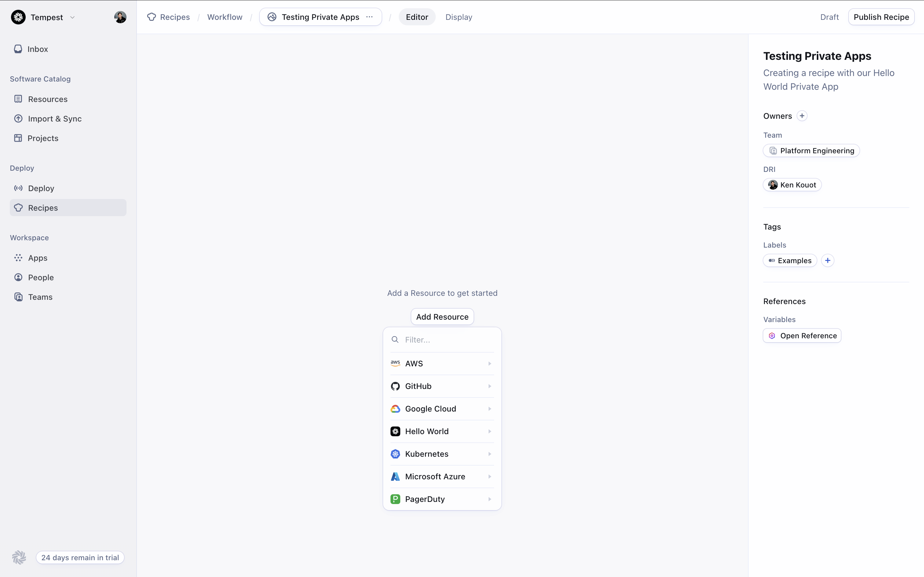Open Import & Sync from sidebar
924x577 pixels.
(55, 119)
